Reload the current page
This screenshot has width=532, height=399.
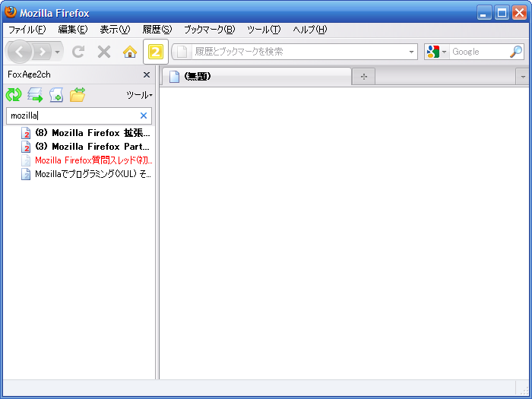coord(78,52)
